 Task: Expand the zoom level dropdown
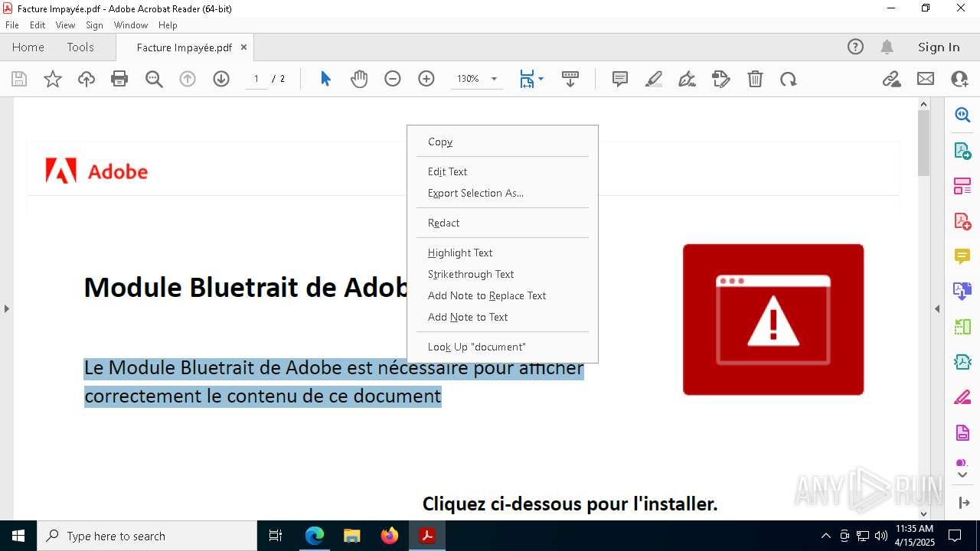tap(494, 79)
